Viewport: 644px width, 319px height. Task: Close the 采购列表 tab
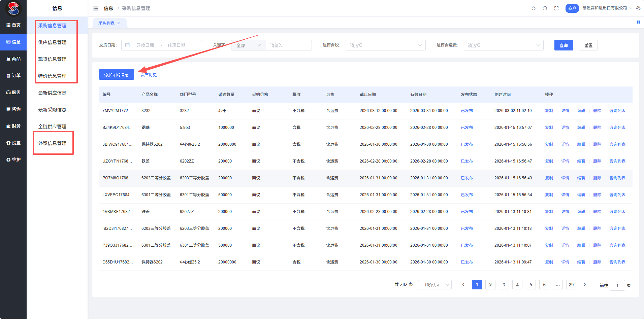point(119,23)
